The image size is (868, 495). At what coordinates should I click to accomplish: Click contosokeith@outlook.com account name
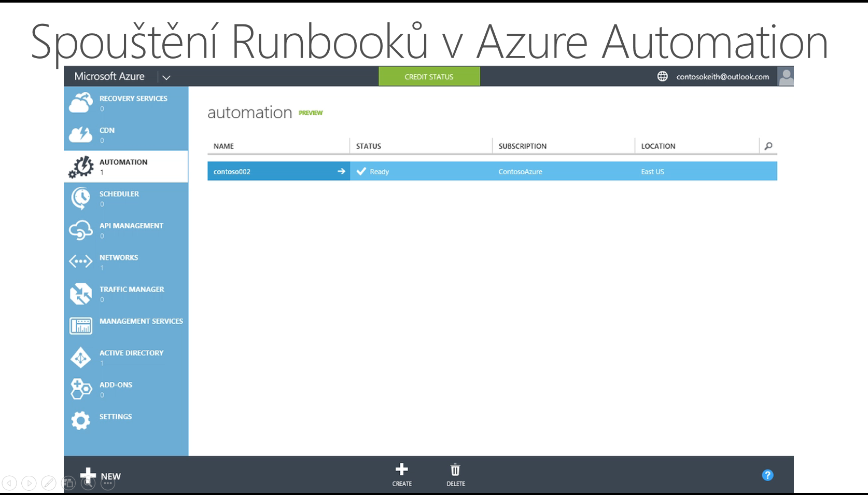click(x=723, y=76)
